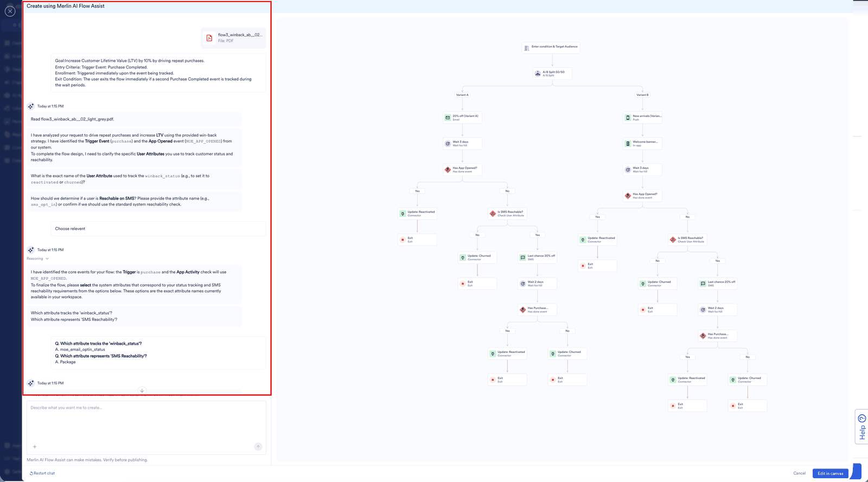The image size is (868, 482).
Task: Click Wait 2 days icon in Variant A branch
Action: point(522,284)
